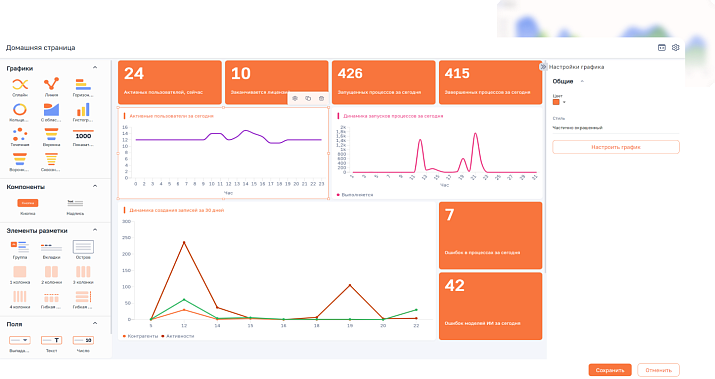Collapse the Общие settings group
The image size is (715, 379).
point(582,81)
